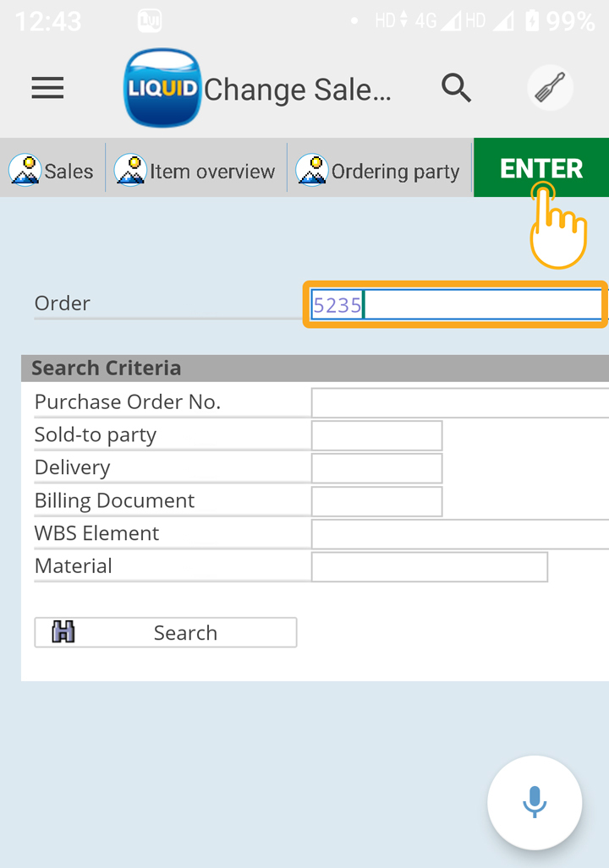Tap the floating microphone voice button

[x=534, y=802]
